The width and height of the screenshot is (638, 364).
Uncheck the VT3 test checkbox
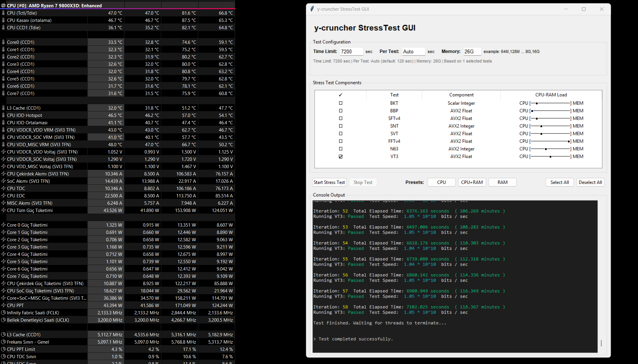[x=340, y=156]
